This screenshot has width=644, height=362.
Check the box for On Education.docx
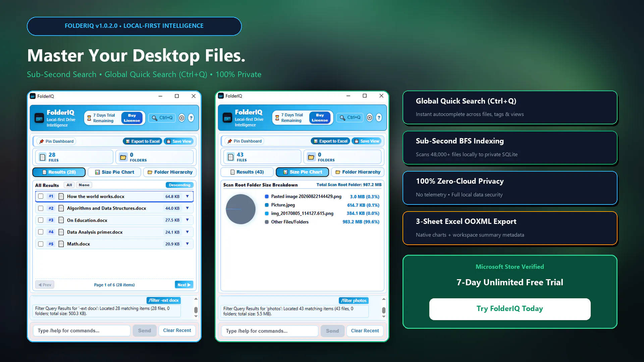(x=41, y=220)
